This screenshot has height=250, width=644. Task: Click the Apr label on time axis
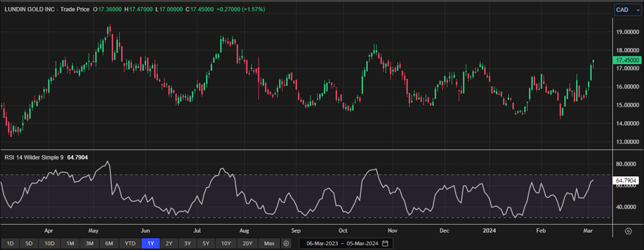[49, 230]
